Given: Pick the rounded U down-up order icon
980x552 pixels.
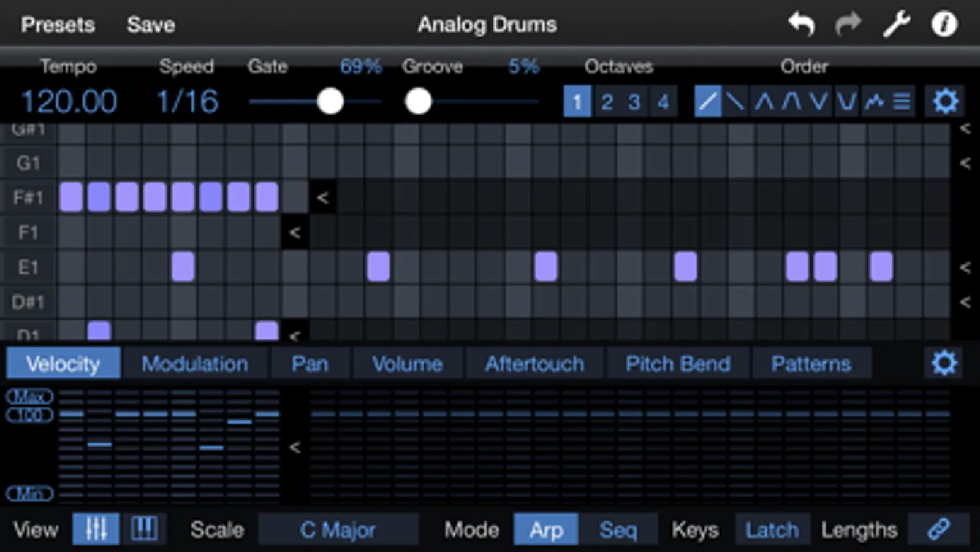Looking at the screenshot, I should coord(846,101).
